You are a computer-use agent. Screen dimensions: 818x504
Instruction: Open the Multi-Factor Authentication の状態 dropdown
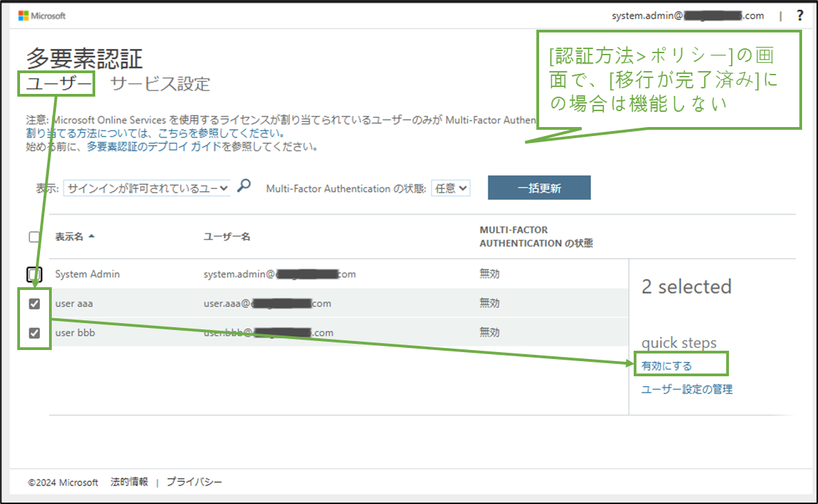[x=451, y=188]
